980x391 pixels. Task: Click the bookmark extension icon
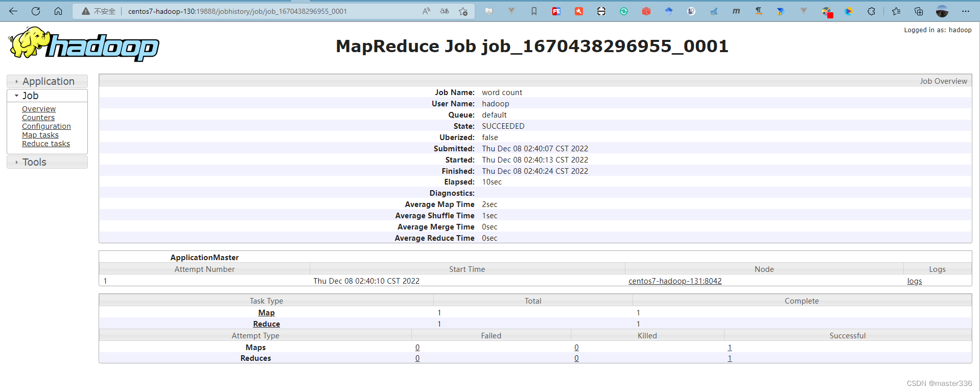tap(534, 11)
